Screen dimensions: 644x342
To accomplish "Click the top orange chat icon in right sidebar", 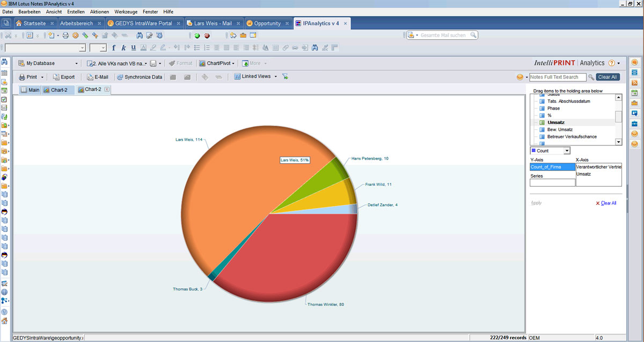I will pos(634,62).
